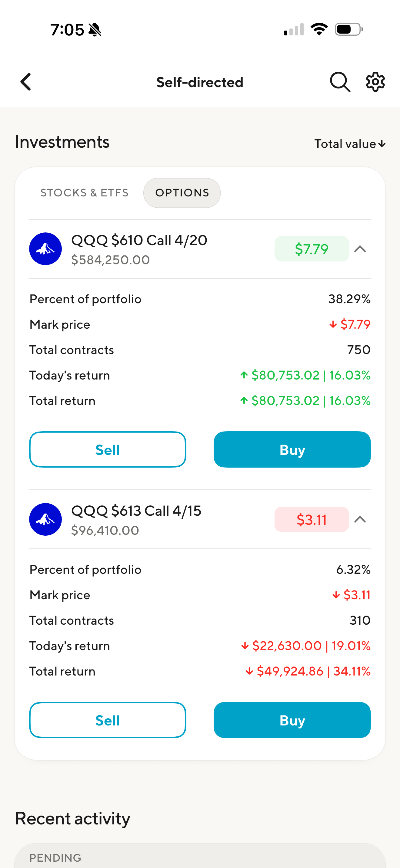Open the Total value sort dropdown
The width and height of the screenshot is (400, 868).
[x=350, y=144]
